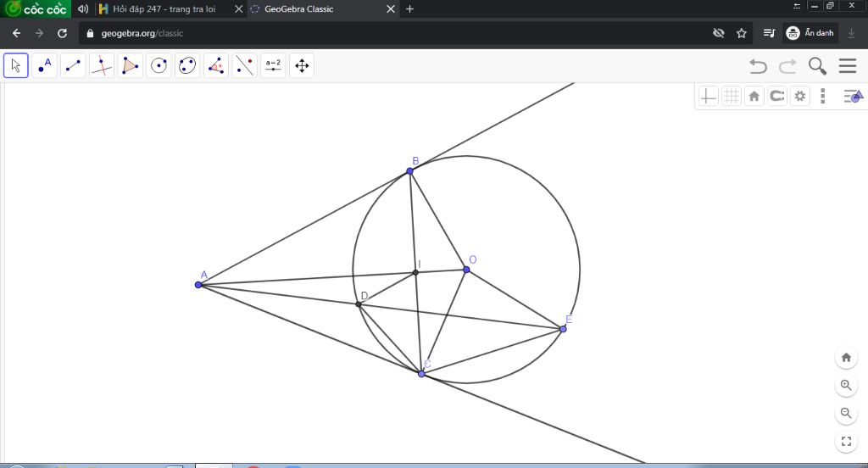This screenshot has height=468, width=868.
Task: Select the Perpendicular Line tool
Action: pyautogui.click(x=102, y=66)
